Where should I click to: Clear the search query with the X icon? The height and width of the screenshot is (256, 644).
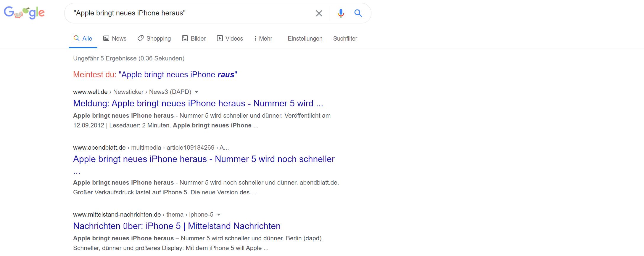319,13
